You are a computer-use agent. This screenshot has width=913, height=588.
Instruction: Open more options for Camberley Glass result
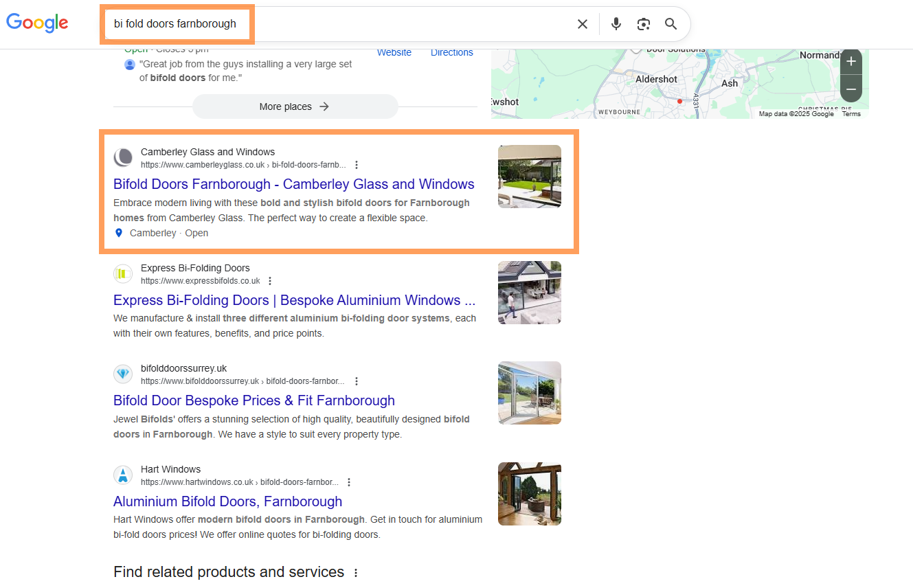tap(356, 165)
